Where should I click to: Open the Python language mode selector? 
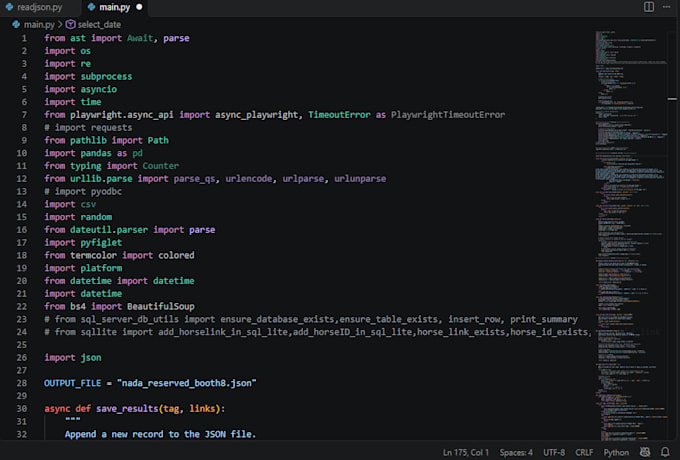616,453
